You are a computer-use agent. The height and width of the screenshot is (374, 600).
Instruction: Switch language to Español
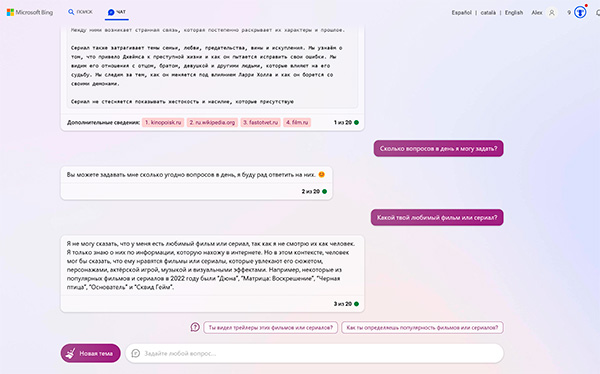tap(461, 13)
